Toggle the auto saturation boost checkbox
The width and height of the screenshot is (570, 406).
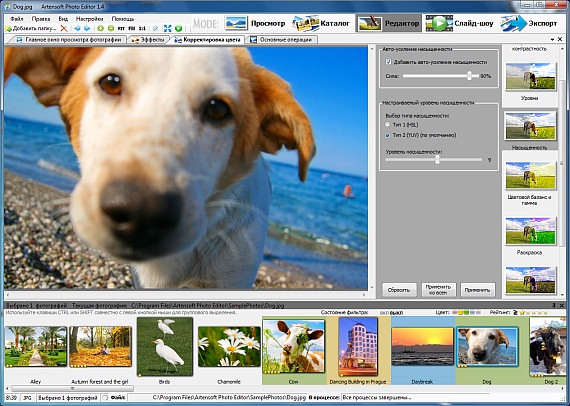point(388,62)
